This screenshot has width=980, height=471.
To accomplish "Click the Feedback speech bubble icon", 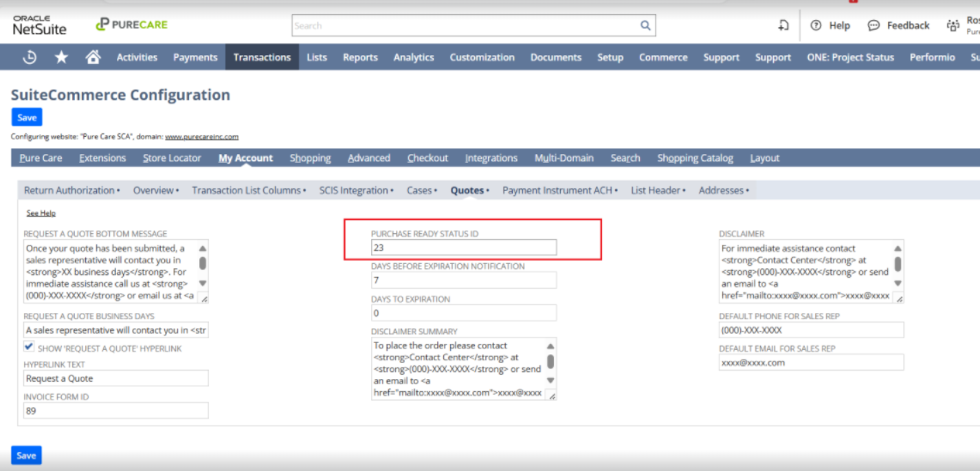I will pos(873,25).
